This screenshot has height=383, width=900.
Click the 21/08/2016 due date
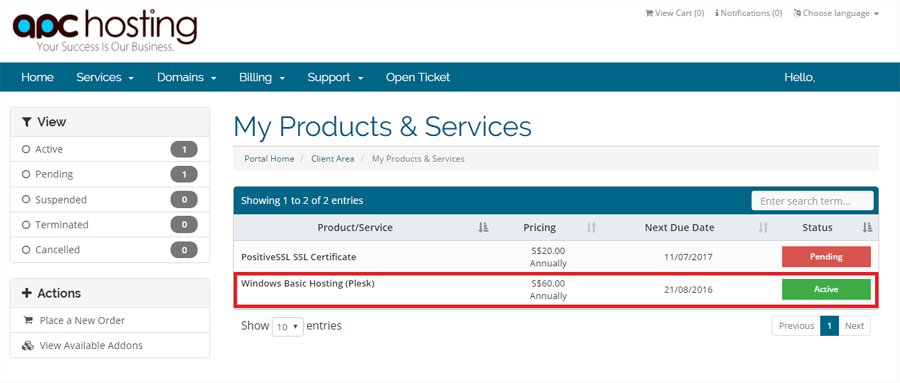coord(688,289)
